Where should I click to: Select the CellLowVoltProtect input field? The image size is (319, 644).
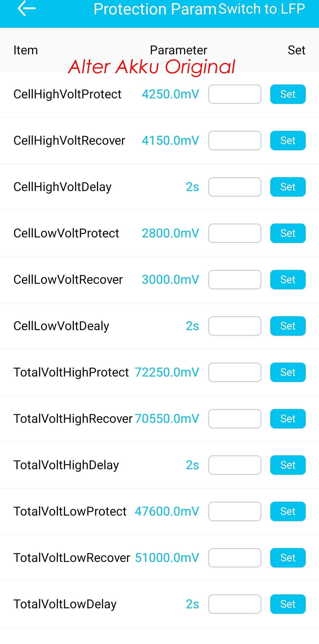click(x=235, y=233)
